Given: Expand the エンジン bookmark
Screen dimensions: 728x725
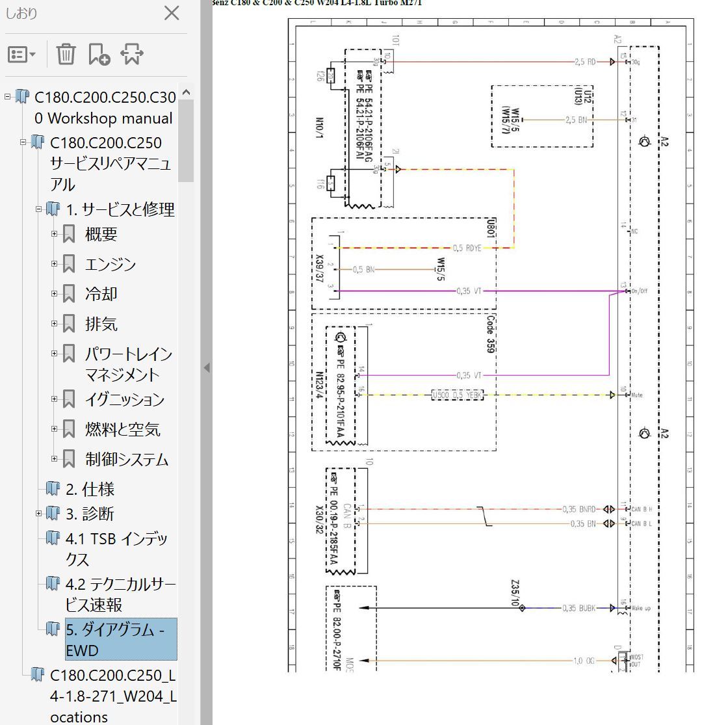Looking at the screenshot, I should pyautogui.click(x=55, y=264).
